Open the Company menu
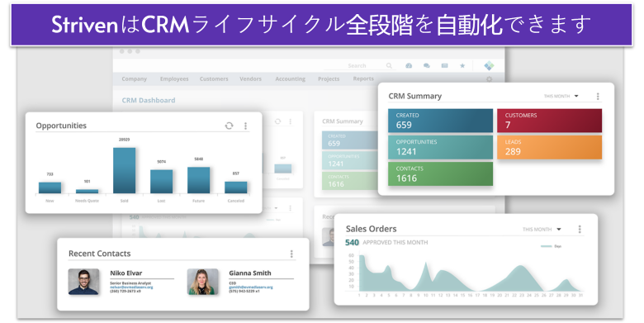 click(x=135, y=79)
